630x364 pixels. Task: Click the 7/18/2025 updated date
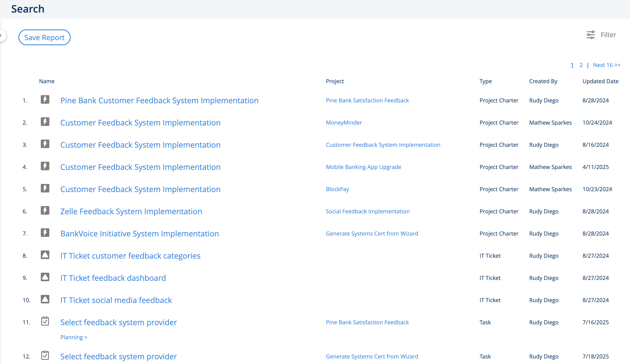[x=595, y=357]
